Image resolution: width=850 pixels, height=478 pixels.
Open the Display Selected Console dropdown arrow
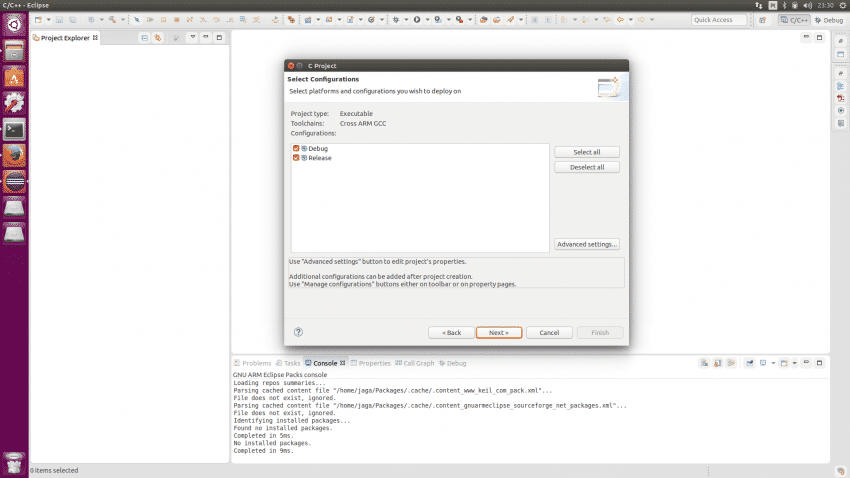[773, 363]
